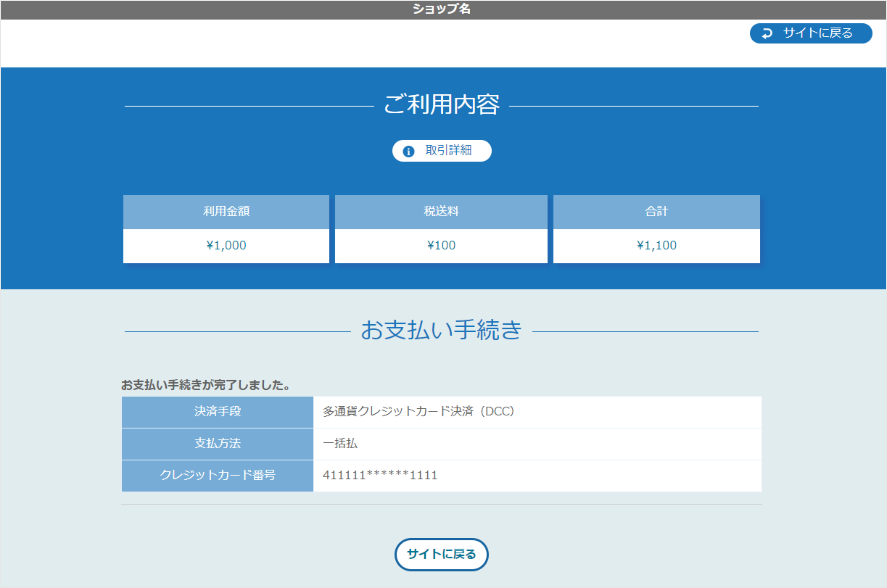887x588 pixels.
Task: Click the return arrow icon in サイトに戻る button
Action: click(x=767, y=33)
